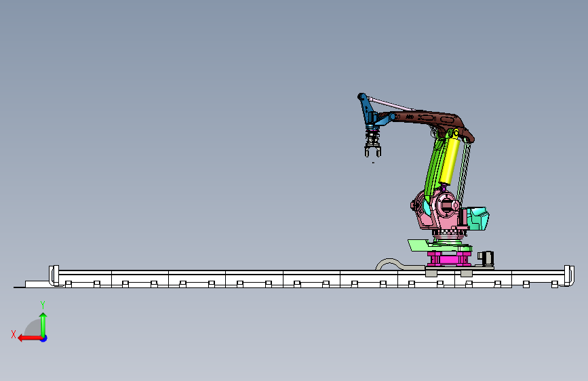
Task: Click the green Y axis arrow of triad
Action: point(43,325)
